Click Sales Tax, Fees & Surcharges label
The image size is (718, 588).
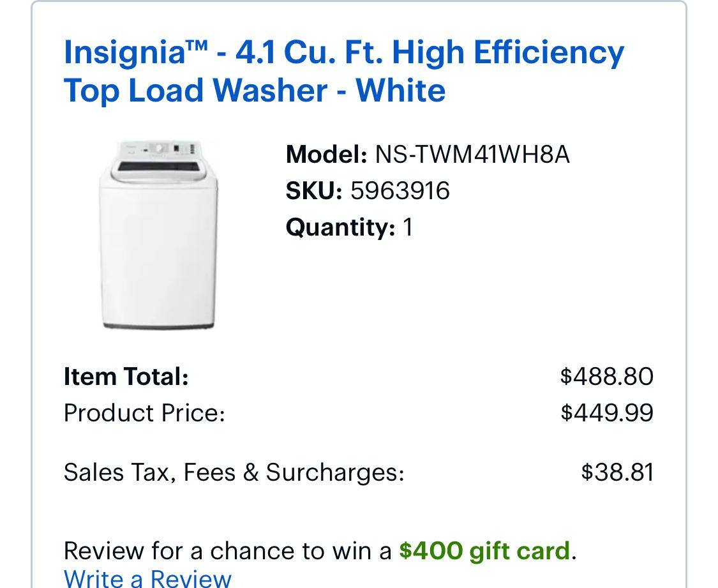234,472
